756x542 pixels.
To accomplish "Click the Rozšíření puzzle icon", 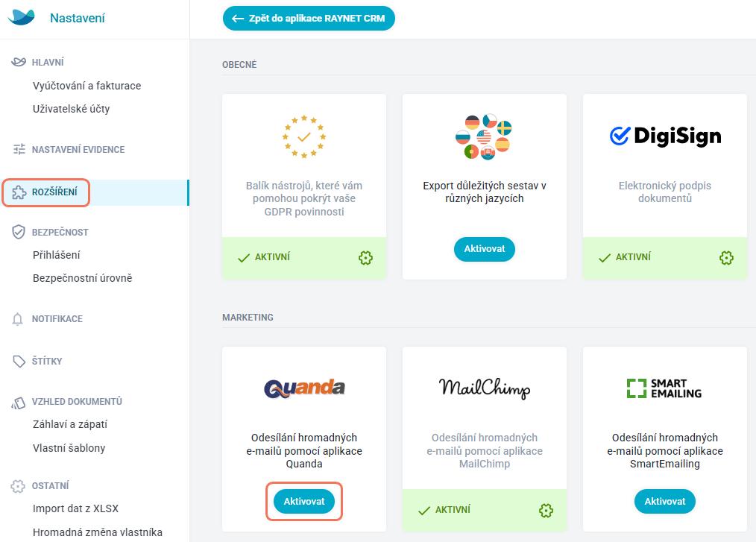I will (x=19, y=192).
